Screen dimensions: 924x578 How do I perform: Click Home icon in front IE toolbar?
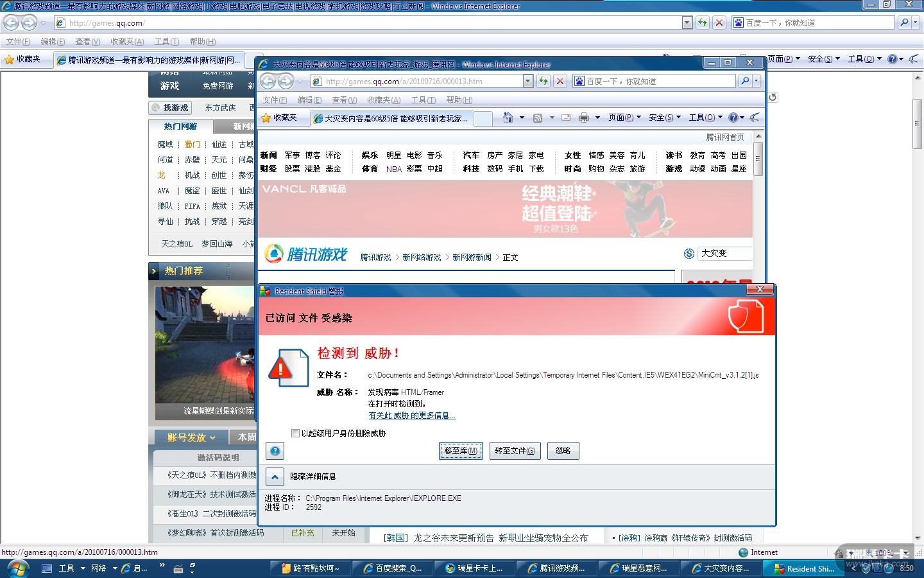508,118
